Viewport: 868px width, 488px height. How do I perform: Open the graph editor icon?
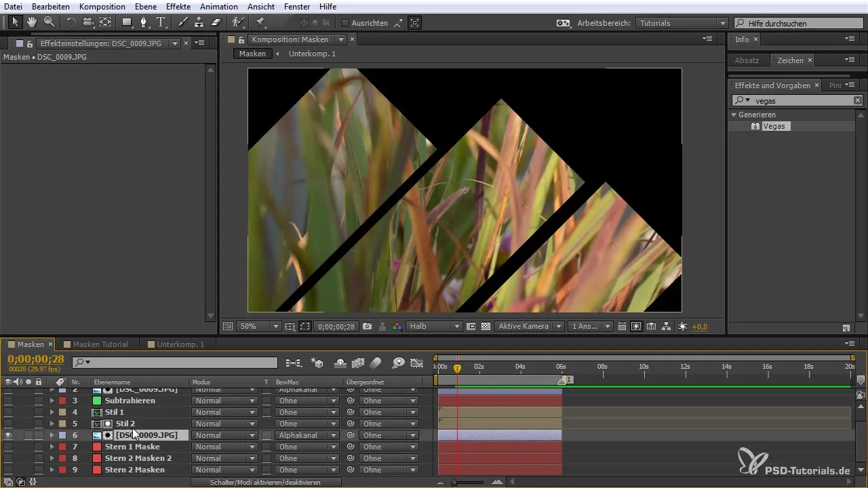[x=416, y=363]
